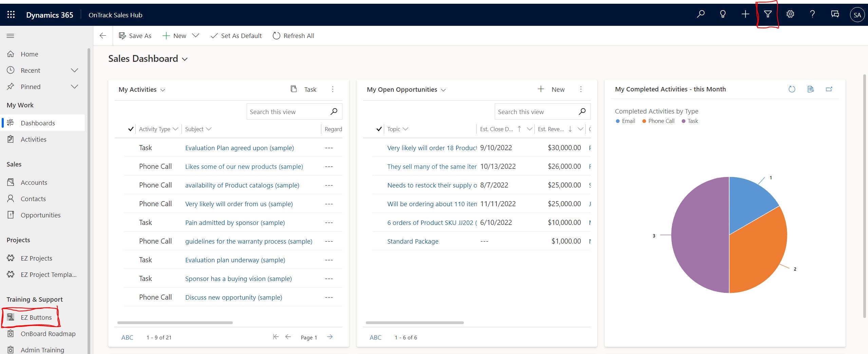868x354 pixels.
Task: Go to previous page of My Activities
Action: pyautogui.click(x=288, y=337)
